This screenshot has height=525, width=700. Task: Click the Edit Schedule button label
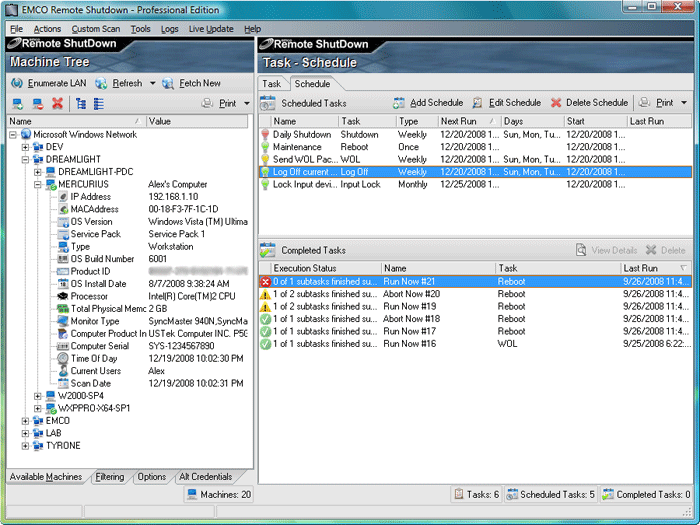click(515, 103)
